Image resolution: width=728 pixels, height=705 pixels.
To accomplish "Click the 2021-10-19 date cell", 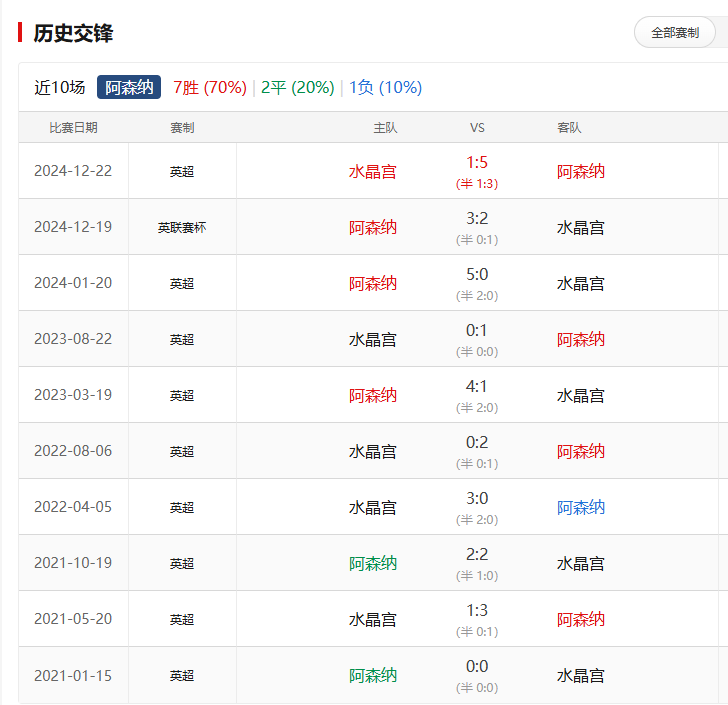I will 73,563.
